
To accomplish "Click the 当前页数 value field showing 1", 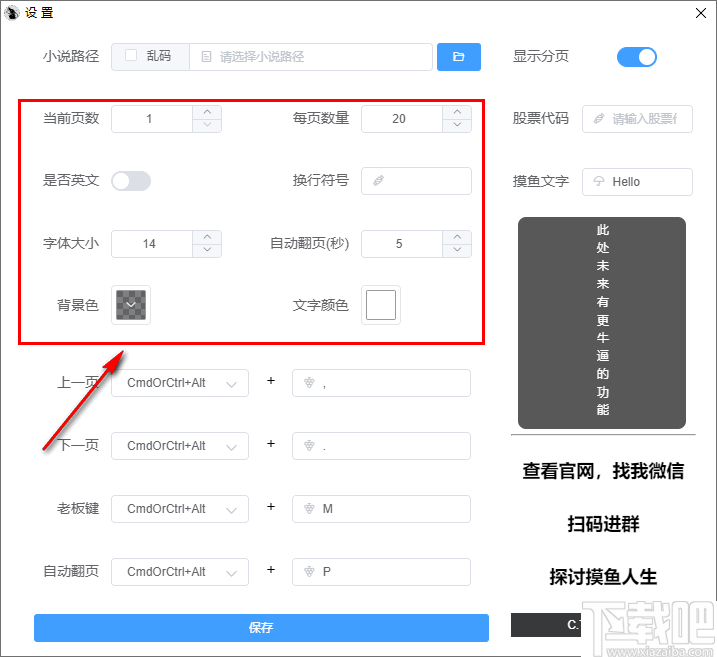I will tap(152, 119).
